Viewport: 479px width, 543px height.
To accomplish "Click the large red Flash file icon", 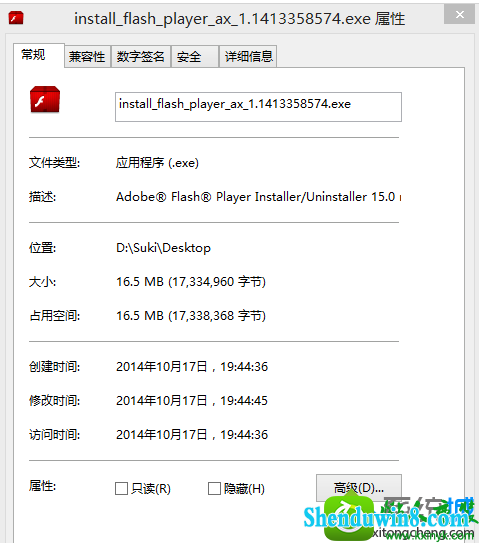I will (45, 99).
